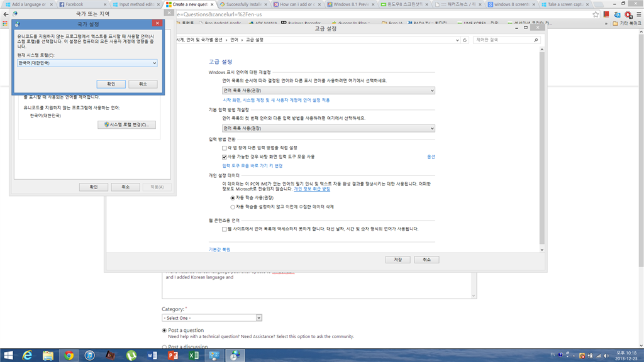
Task: Open 개인 정보 취급 방침 link
Action: (x=312, y=189)
